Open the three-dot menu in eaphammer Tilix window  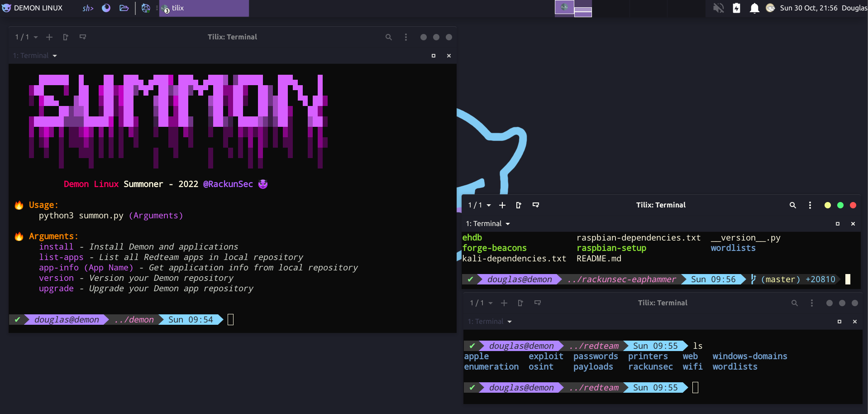click(810, 205)
